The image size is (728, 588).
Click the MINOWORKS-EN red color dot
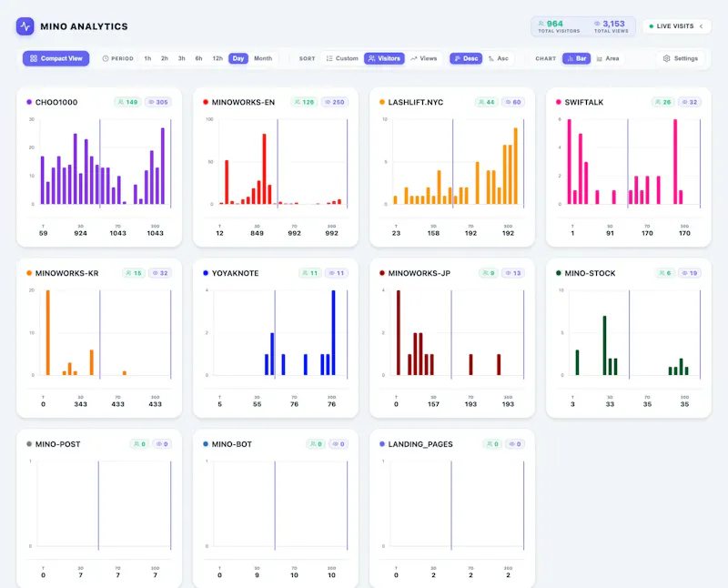[206, 102]
